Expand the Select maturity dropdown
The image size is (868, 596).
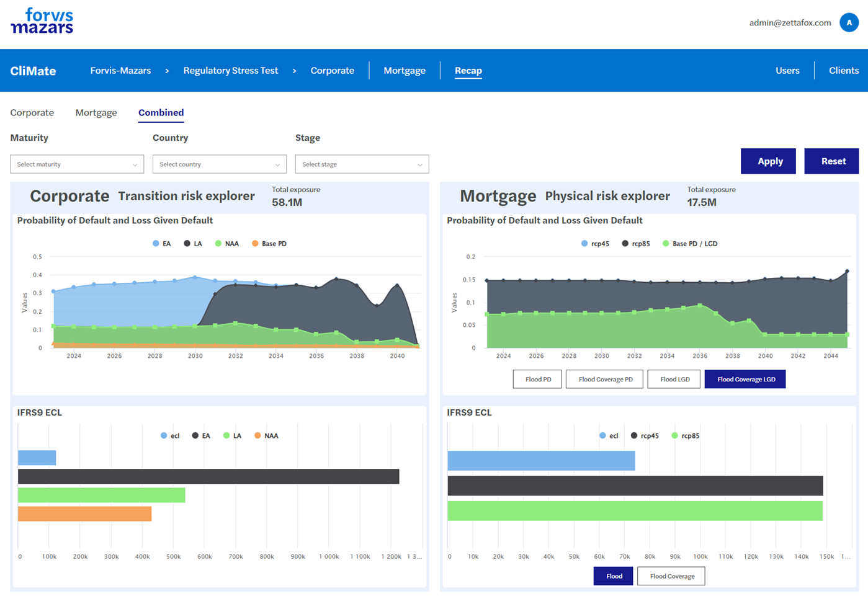pos(77,164)
